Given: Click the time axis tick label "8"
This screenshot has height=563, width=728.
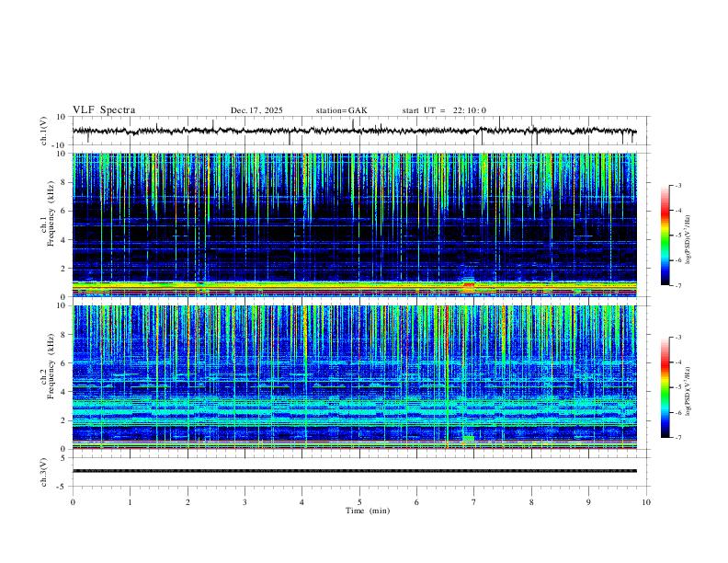Looking at the screenshot, I should [x=531, y=502].
